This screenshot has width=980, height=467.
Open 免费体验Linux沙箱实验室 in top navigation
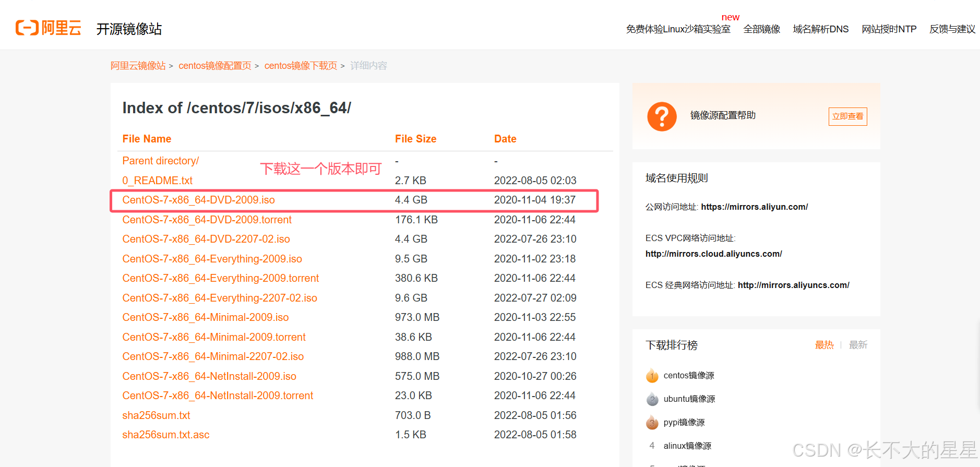click(678, 29)
